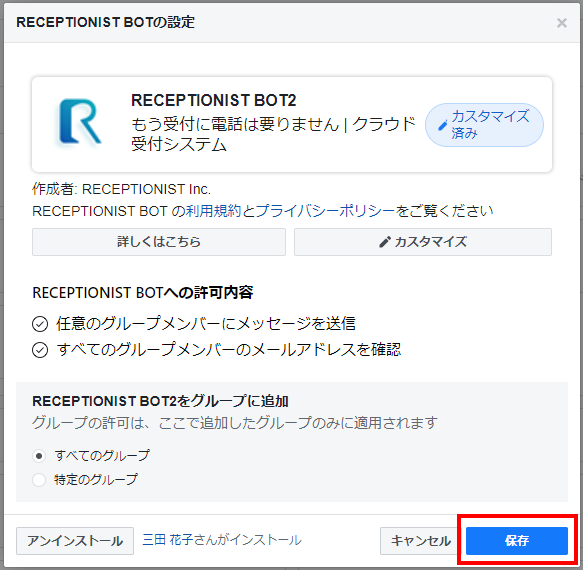The image size is (583, 570).
Task: Open 三田 花子 user link
Action: tap(167, 540)
